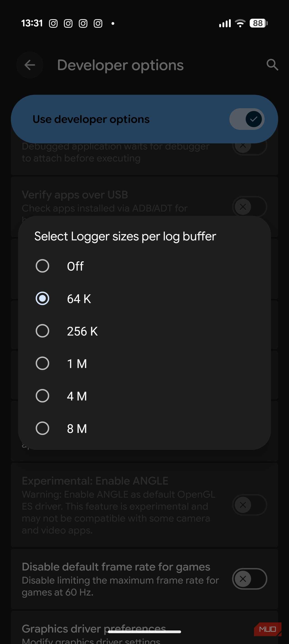The image size is (289, 644).
Task: Choose the 256 K buffer size
Action: tap(42, 331)
